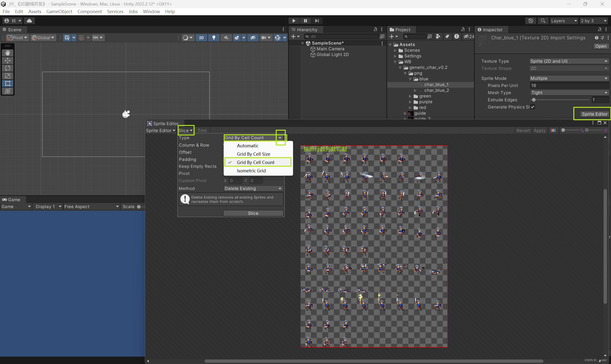The width and height of the screenshot is (611, 364).
Task: Activate the Rect tool
Action: click(x=8, y=83)
